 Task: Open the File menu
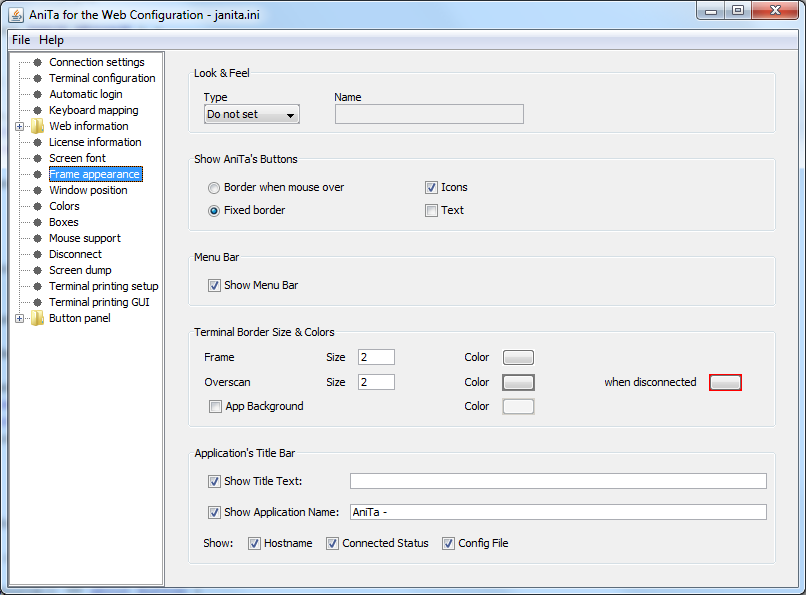21,40
